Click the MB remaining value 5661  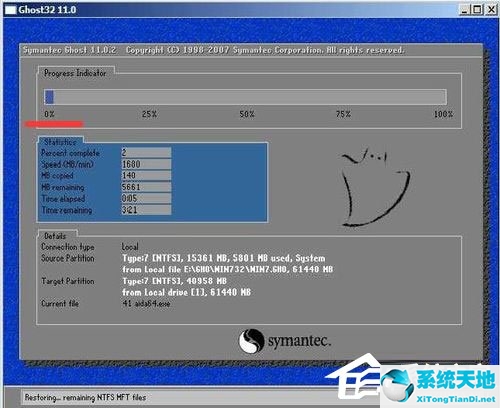pos(146,187)
